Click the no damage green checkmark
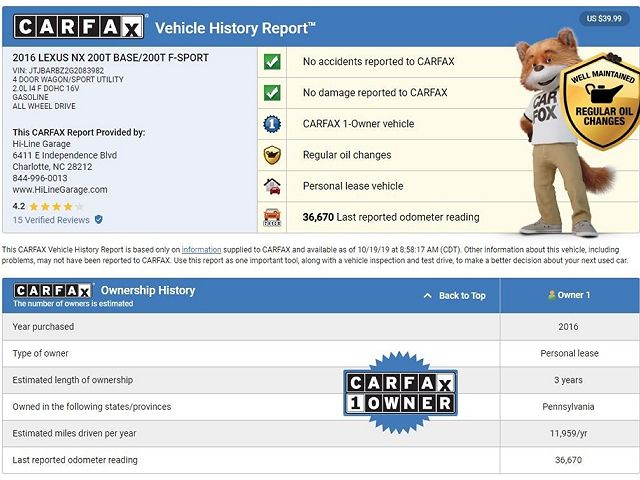This screenshot has height=480, width=640. pyautogui.click(x=271, y=93)
